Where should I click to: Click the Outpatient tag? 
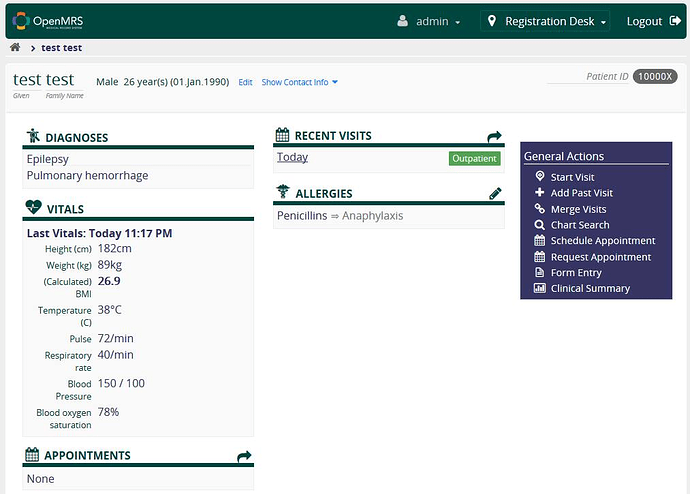click(474, 158)
